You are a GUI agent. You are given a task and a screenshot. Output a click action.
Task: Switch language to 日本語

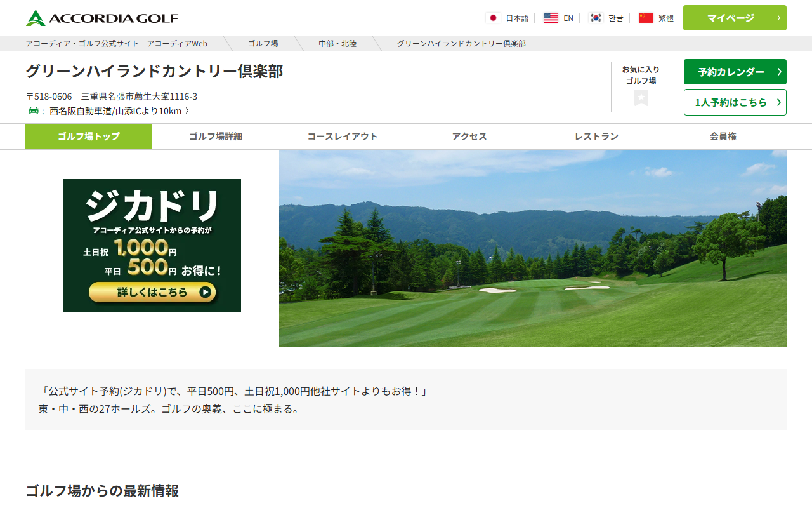coord(517,18)
